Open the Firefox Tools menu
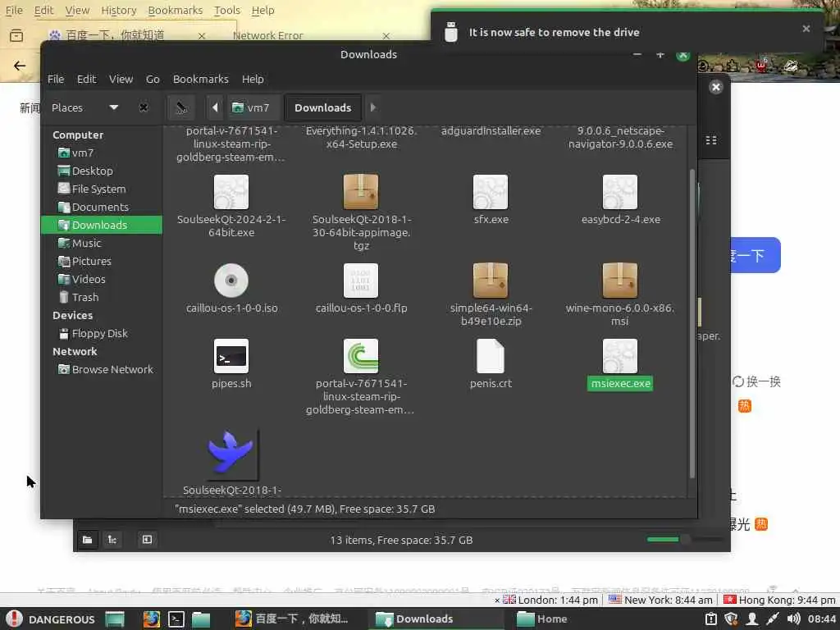Viewport: 840px width, 630px height. pyautogui.click(x=227, y=10)
